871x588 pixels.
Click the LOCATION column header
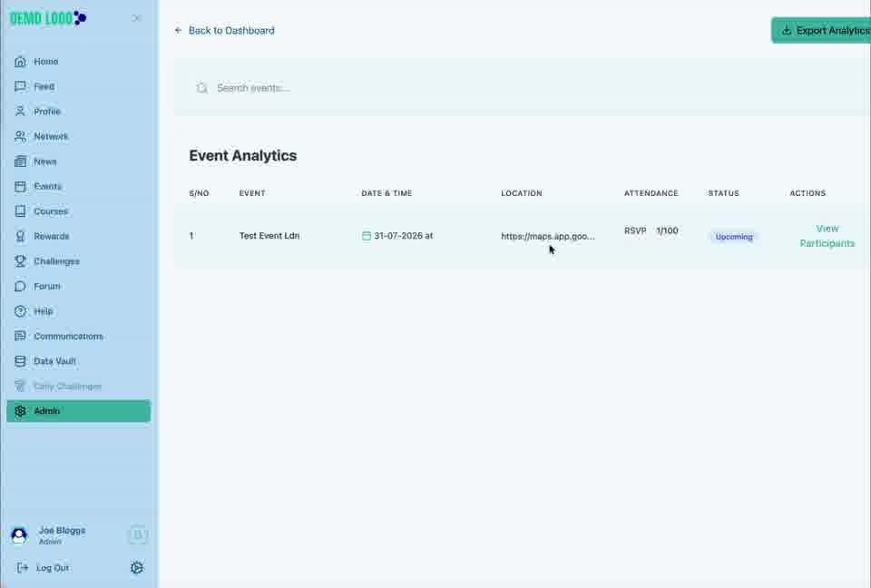coord(522,193)
